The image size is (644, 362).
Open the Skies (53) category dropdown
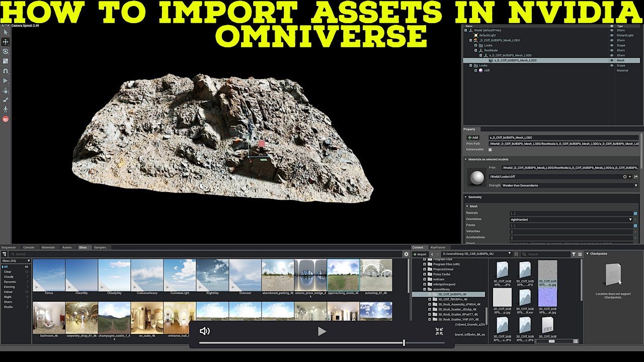(x=16, y=261)
